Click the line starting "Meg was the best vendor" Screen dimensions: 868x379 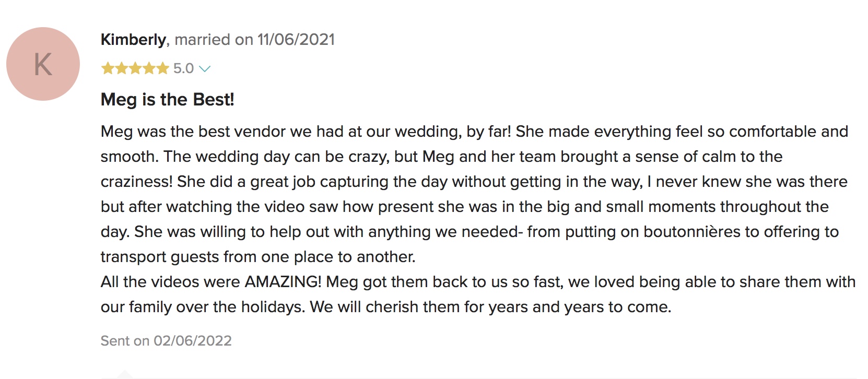(474, 132)
